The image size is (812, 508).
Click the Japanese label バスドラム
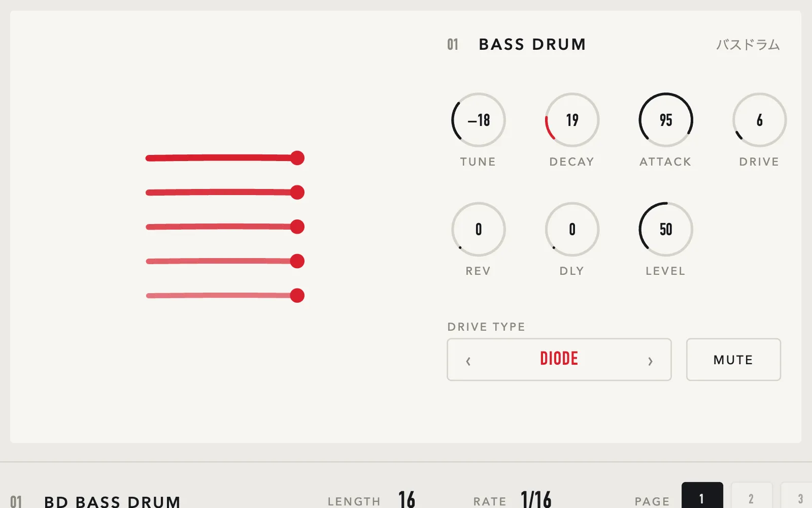point(748,45)
